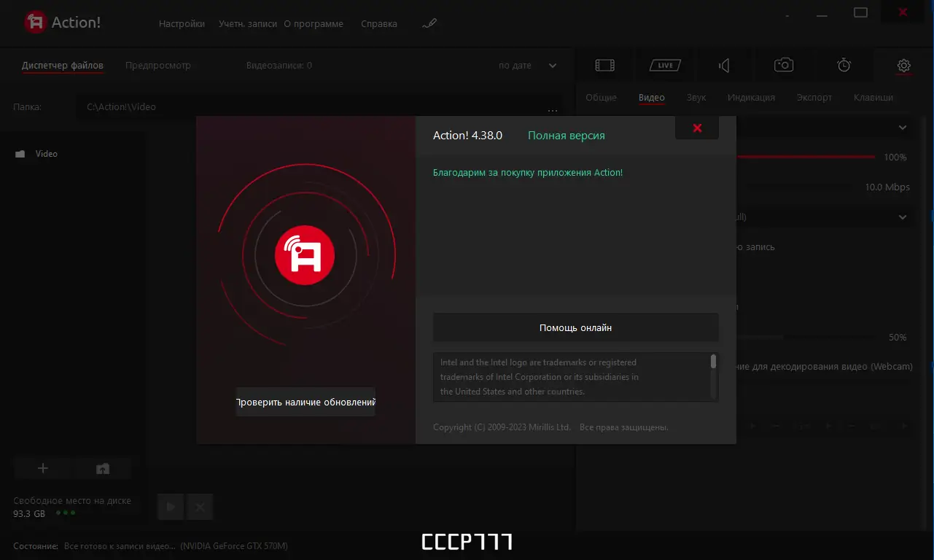Switch to the Экспорт settings tab
Screen dimensions: 934x560
pyautogui.click(x=814, y=96)
